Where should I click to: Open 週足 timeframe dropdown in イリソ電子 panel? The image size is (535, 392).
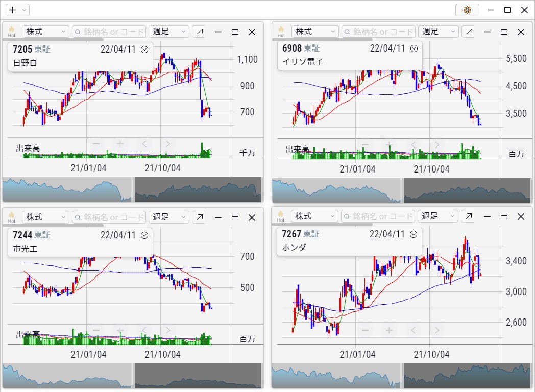[438, 32]
